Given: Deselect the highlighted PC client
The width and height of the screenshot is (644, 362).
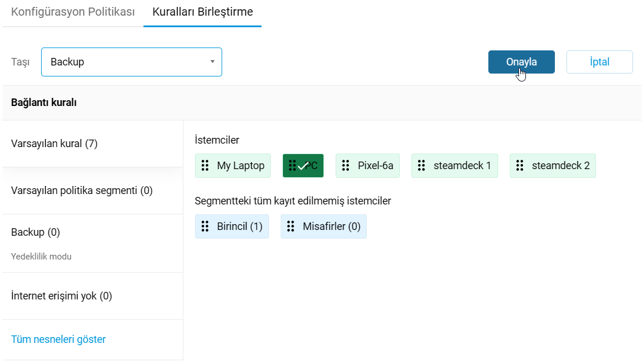Looking at the screenshot, I should tap(303, 166).
